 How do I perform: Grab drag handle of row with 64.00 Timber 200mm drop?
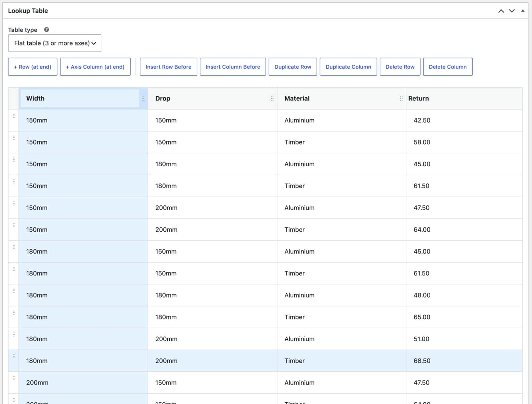(x=14, y=225)
